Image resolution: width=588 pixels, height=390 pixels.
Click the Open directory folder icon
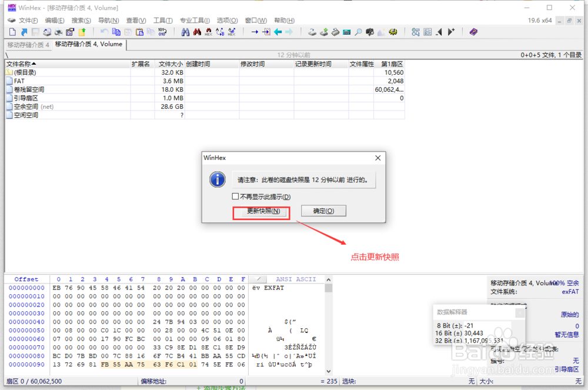82,32
